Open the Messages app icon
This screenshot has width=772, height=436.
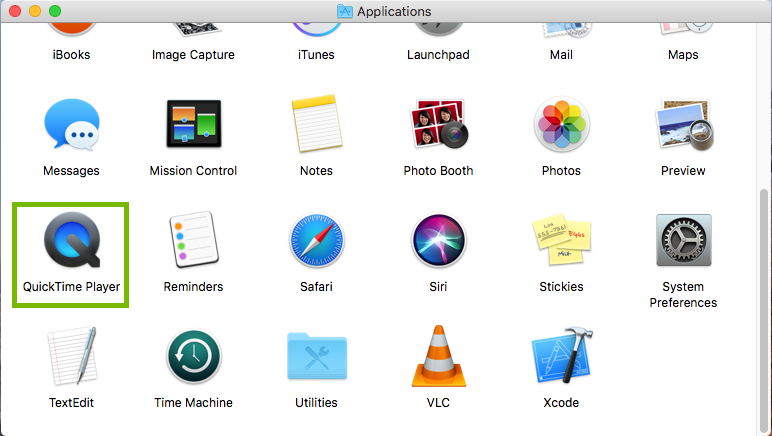(72, 124)
